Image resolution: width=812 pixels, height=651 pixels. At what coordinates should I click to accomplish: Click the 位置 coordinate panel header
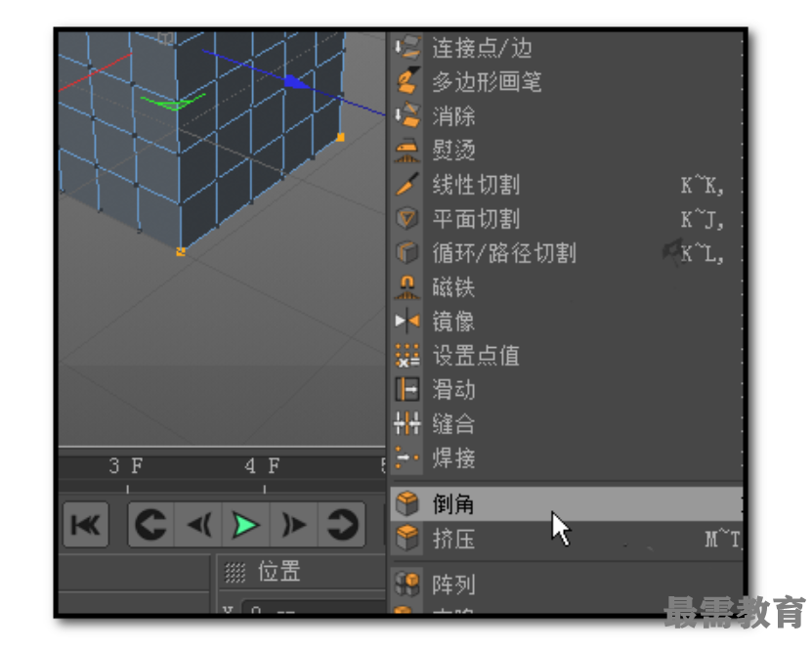(x=279, y=572)
